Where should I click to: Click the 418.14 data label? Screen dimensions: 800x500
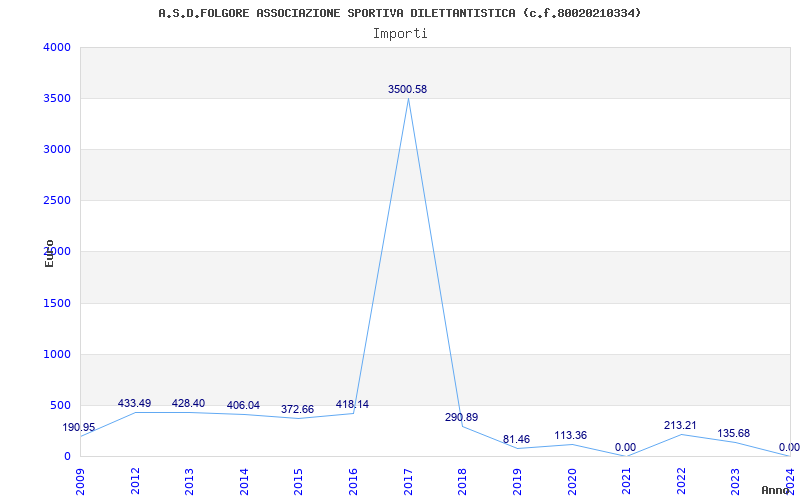[352, 404]
